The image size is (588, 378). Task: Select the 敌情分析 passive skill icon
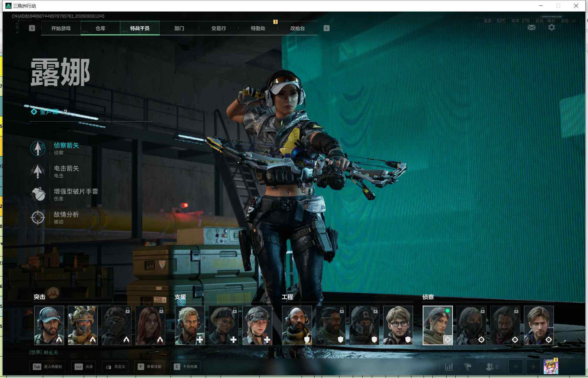[x=38, y=217]
